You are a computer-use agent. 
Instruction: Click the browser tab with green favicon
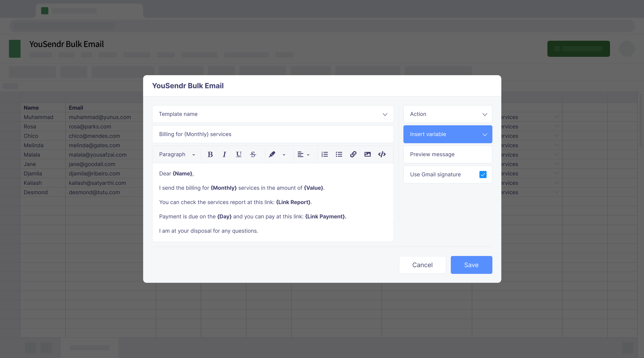(x=89, y=11)
